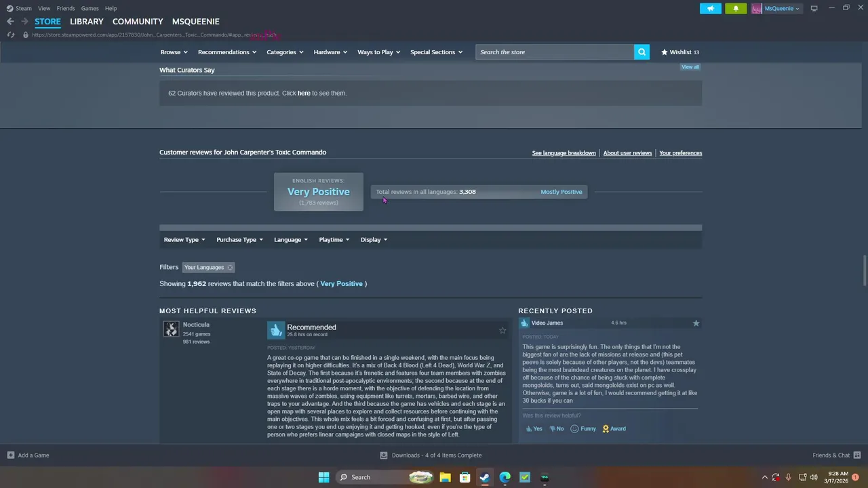
Task: Remove the Your Languages filter
Action: pos(230,268)
